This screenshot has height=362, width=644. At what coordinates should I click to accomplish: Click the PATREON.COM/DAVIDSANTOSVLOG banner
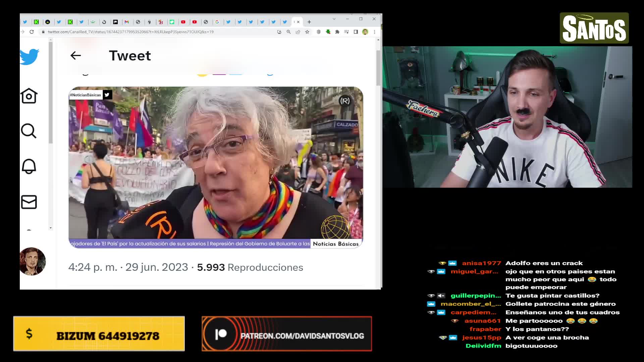pos(287,334)
